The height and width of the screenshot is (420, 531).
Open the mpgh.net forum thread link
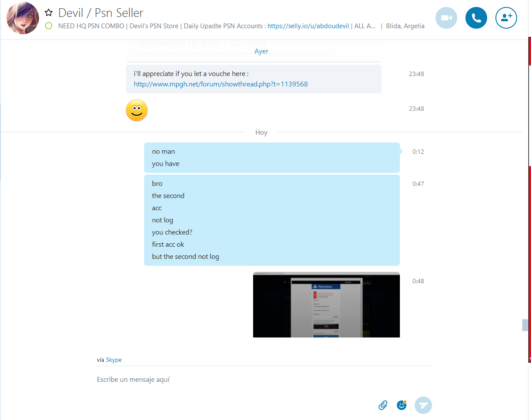221,84
